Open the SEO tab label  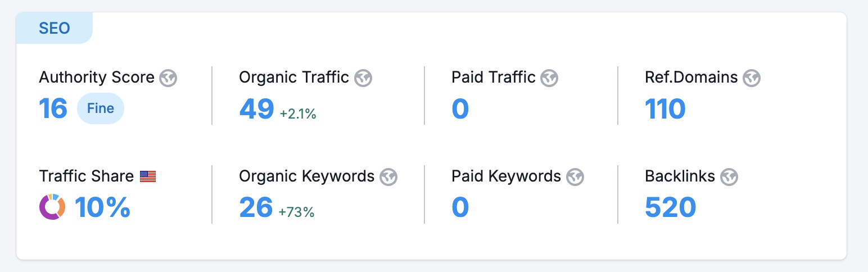coord(55,28)
